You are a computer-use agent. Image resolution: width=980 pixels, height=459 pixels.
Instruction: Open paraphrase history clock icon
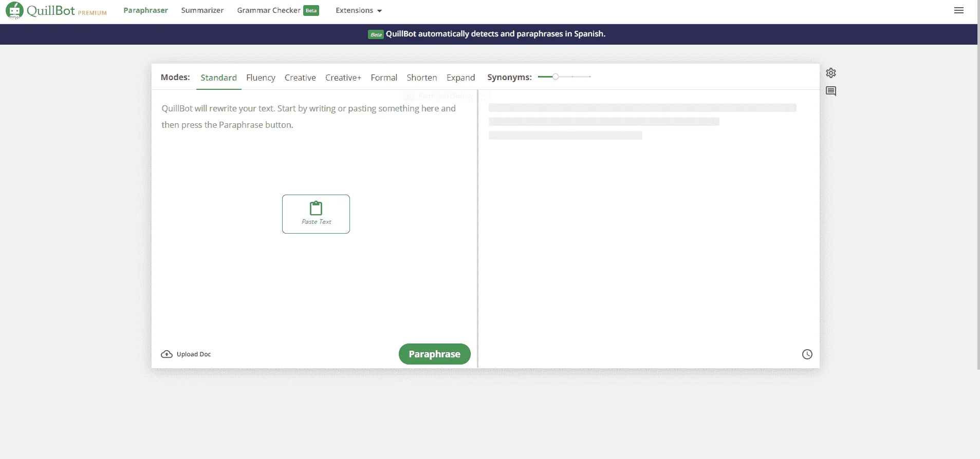click(x=807, y=354)
